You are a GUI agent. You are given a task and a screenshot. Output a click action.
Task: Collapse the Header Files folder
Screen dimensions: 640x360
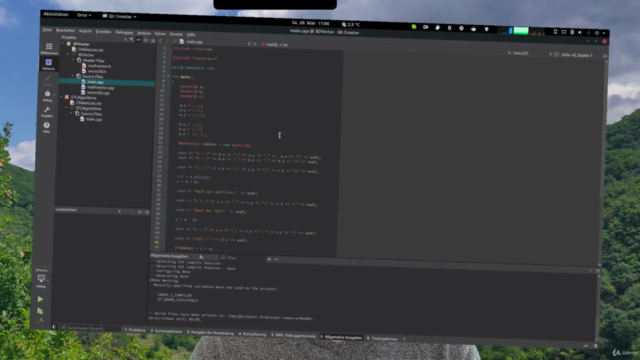73,60
